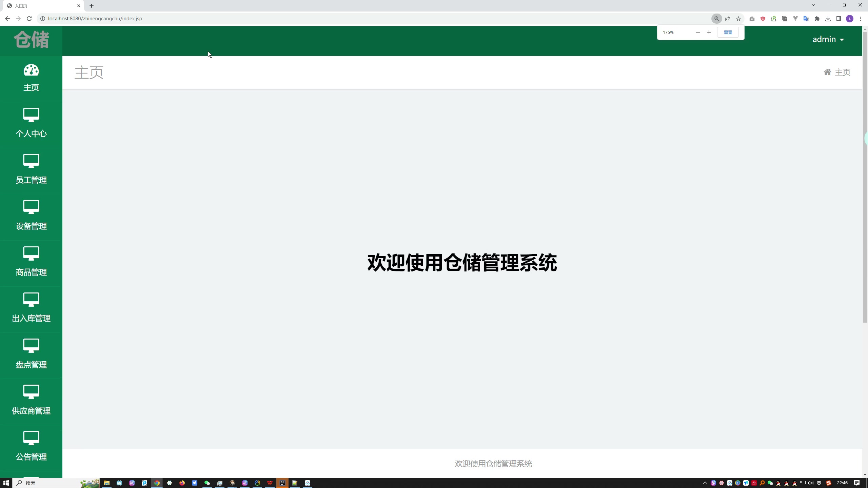Image resolution: width=868 pixels, height=488 pixels.
Task: Open WPS Office from the taskbar
Action: (270, 483)
